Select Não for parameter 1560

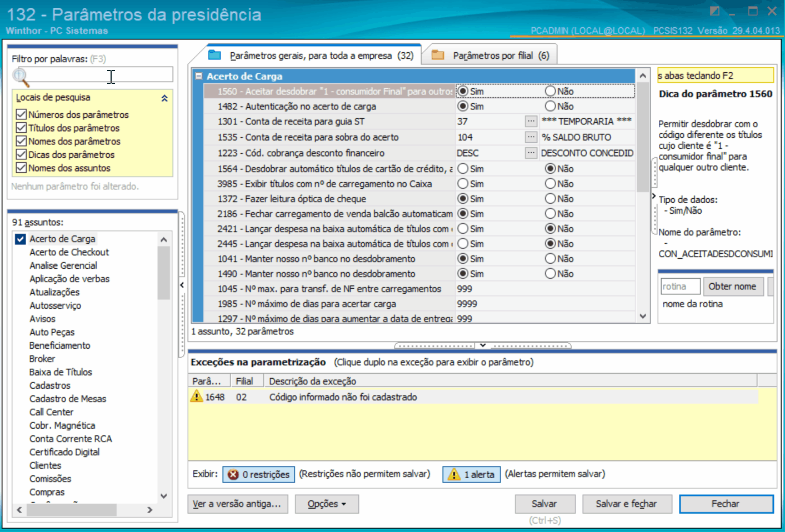(550, 91)
